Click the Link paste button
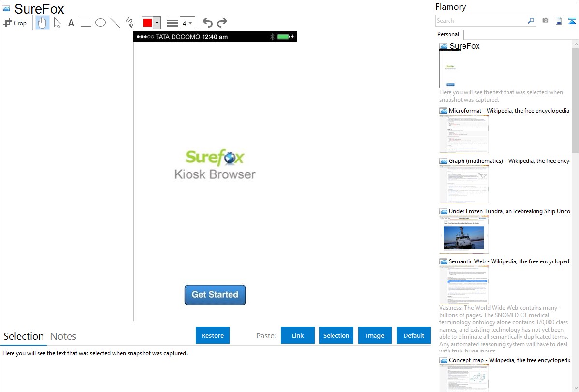 coord(298,335)
